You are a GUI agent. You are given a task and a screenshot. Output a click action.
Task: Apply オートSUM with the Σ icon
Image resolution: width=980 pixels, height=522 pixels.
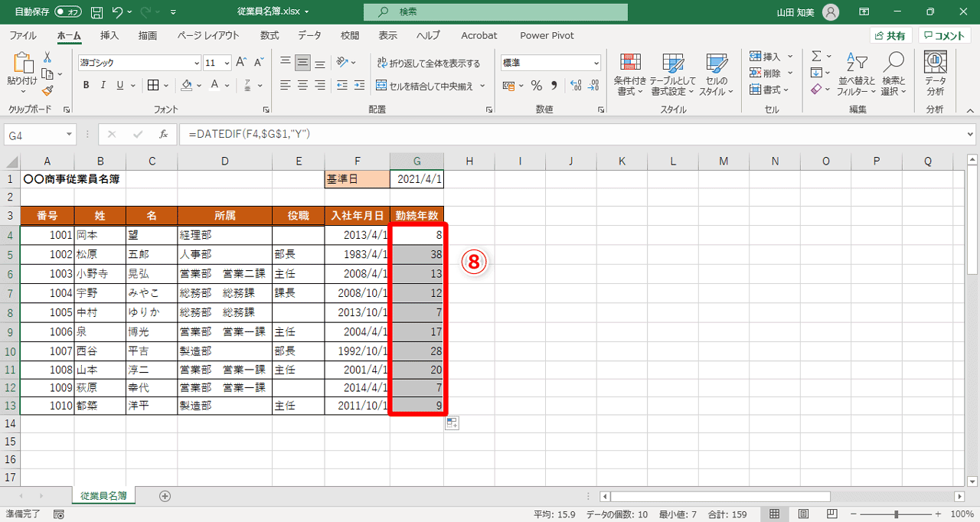[x=815, y=55]
